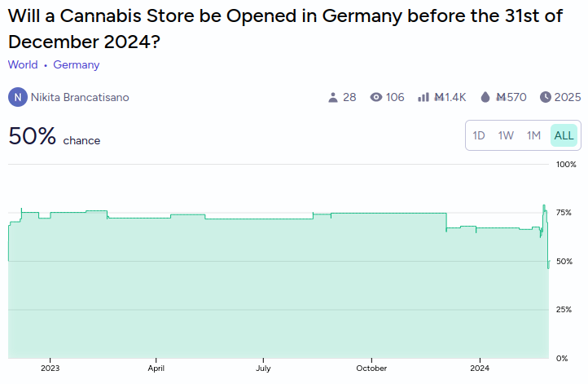Click the market question title

point(285,29)
